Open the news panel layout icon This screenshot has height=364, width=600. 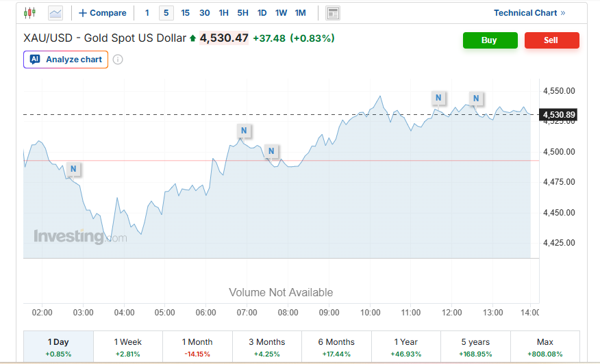(x=333, y=12)
